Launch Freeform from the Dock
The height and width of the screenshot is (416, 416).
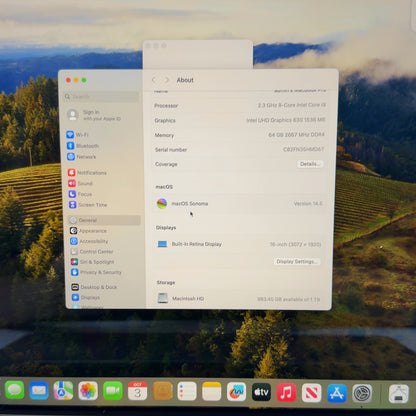[237, 392]
